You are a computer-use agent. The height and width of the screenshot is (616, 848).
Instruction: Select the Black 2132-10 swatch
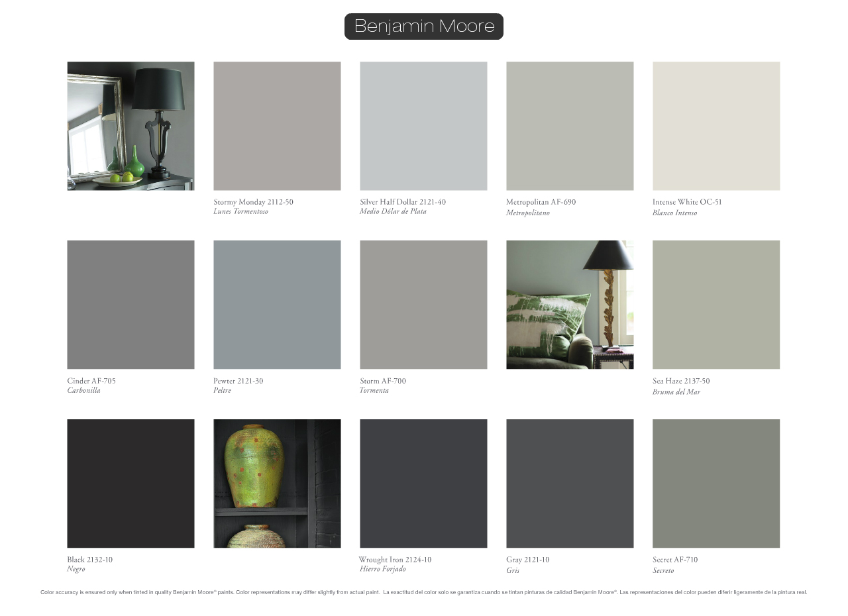point(131,484)
